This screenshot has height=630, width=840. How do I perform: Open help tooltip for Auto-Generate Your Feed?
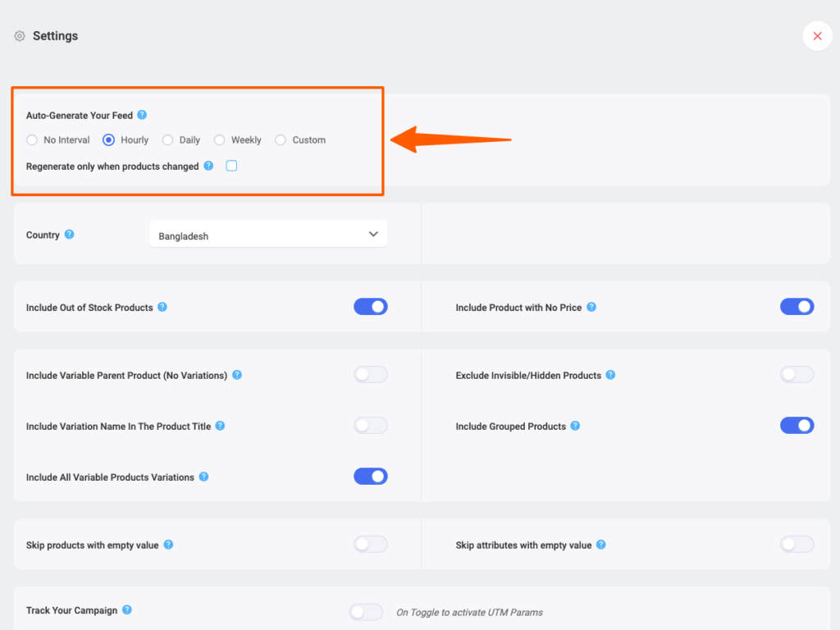pos(142,115)
